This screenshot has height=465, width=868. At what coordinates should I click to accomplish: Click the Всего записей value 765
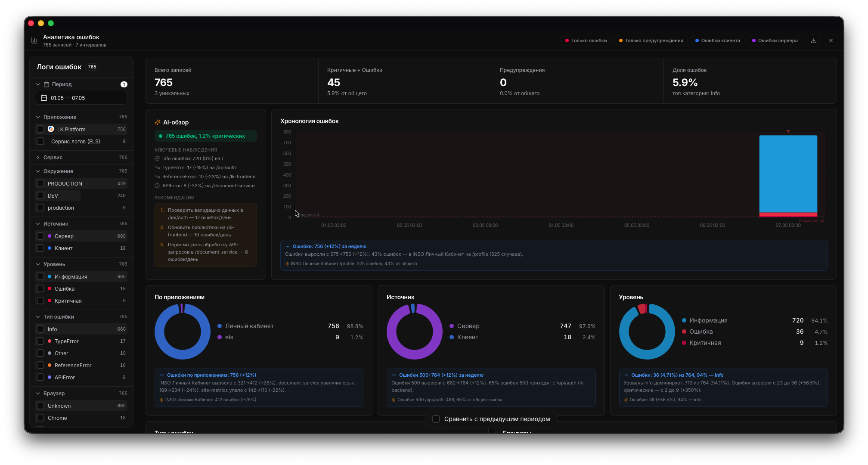point(164,82)
